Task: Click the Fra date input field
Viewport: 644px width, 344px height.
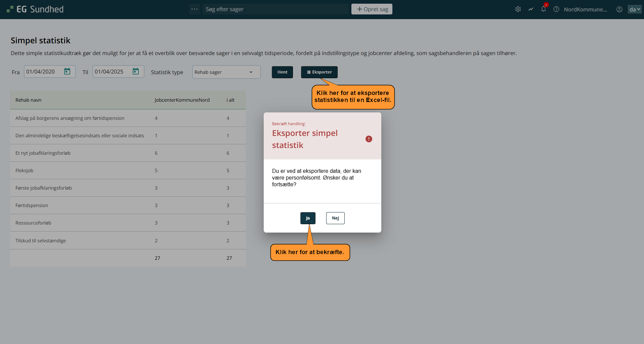Action: click(x=43, y=71)
